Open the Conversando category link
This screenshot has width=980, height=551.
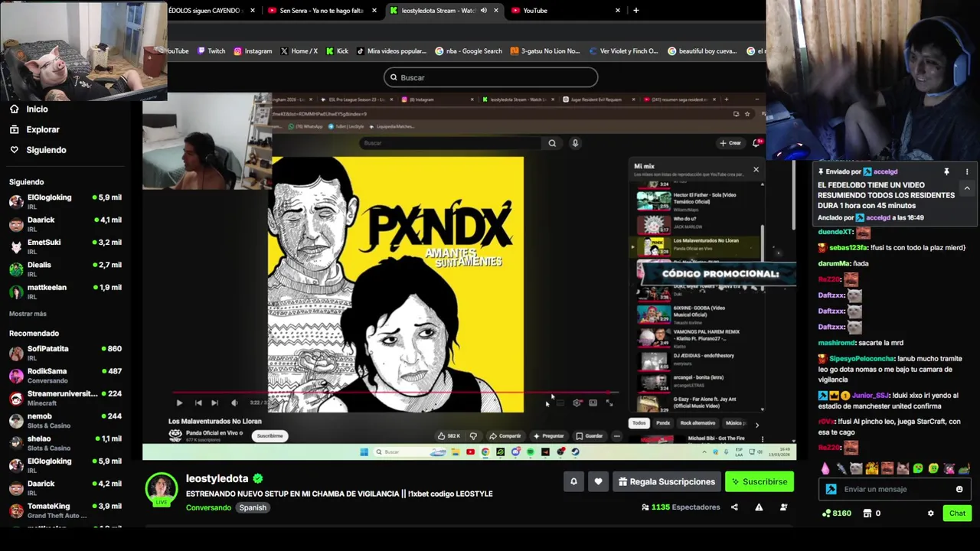[x=208, y=507]
